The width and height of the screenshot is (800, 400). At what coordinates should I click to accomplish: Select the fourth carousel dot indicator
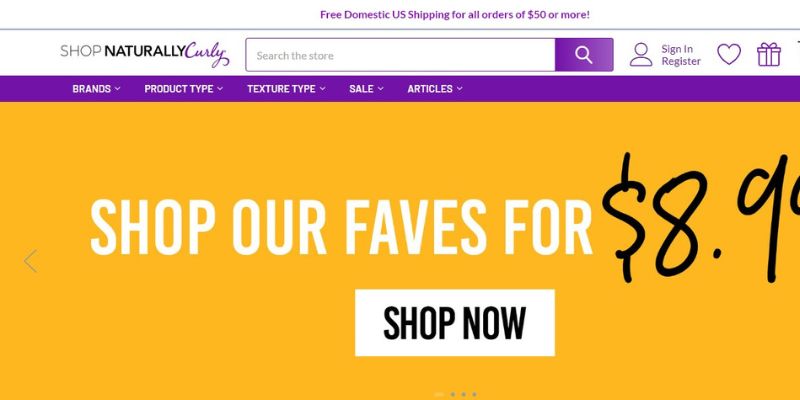(474, 394)
